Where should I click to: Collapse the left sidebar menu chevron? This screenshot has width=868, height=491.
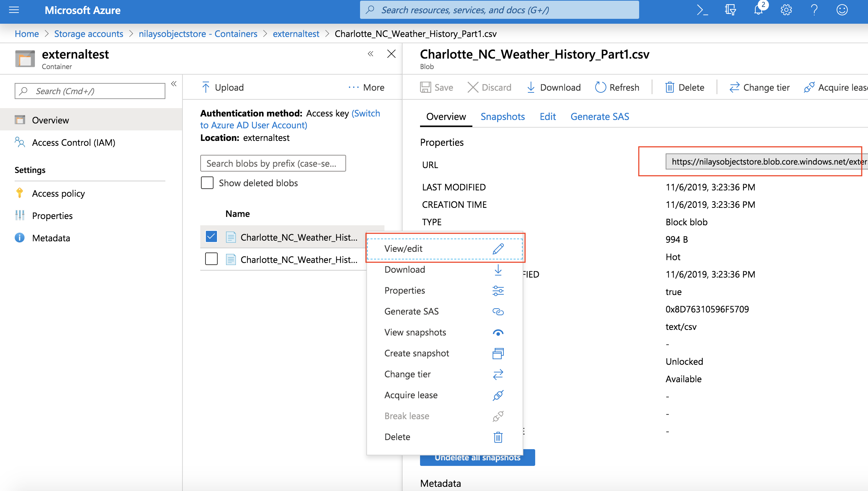pos(174,84)
